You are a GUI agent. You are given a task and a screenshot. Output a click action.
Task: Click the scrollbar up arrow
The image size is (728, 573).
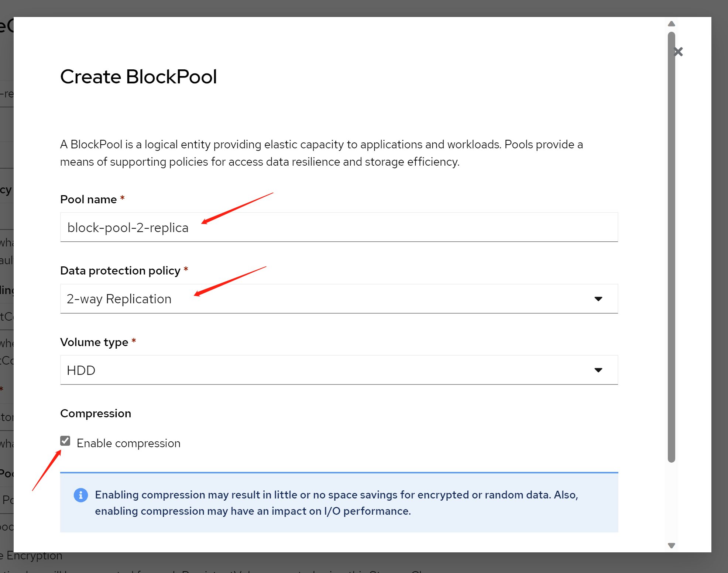(x=672, y=24)
